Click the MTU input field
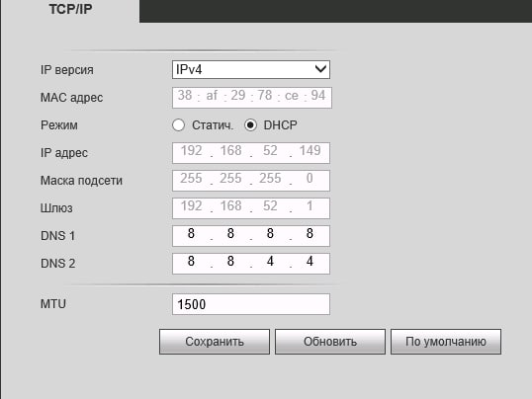The image size is (532, 399). (251, 304)
